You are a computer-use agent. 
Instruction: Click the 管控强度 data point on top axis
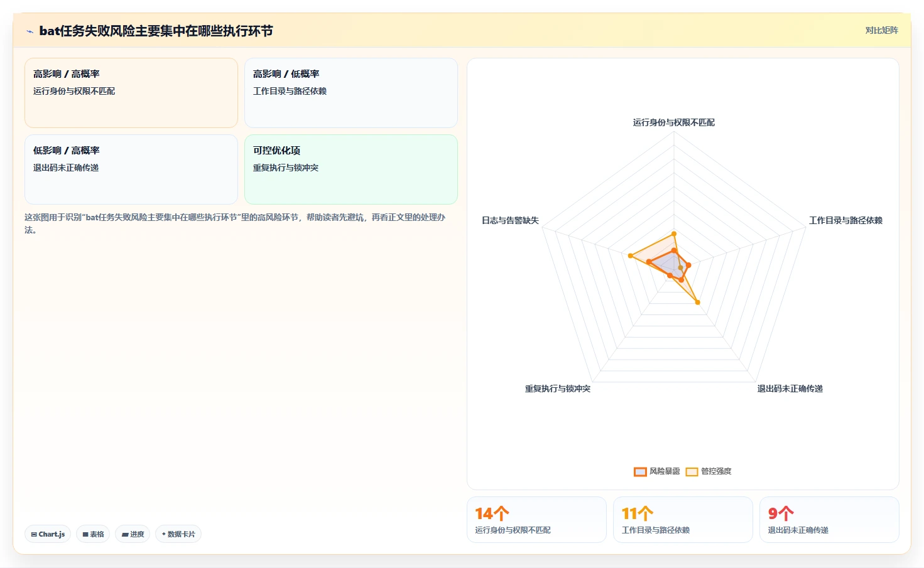pyautogui.click(x=674, y=234)
